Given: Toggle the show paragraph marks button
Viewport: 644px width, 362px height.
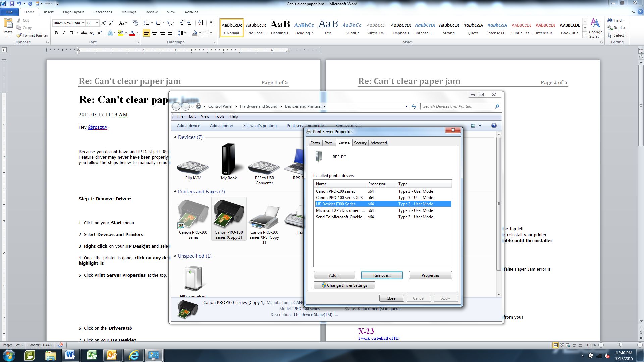Looking at the screenshot, I should coord(212,23).
